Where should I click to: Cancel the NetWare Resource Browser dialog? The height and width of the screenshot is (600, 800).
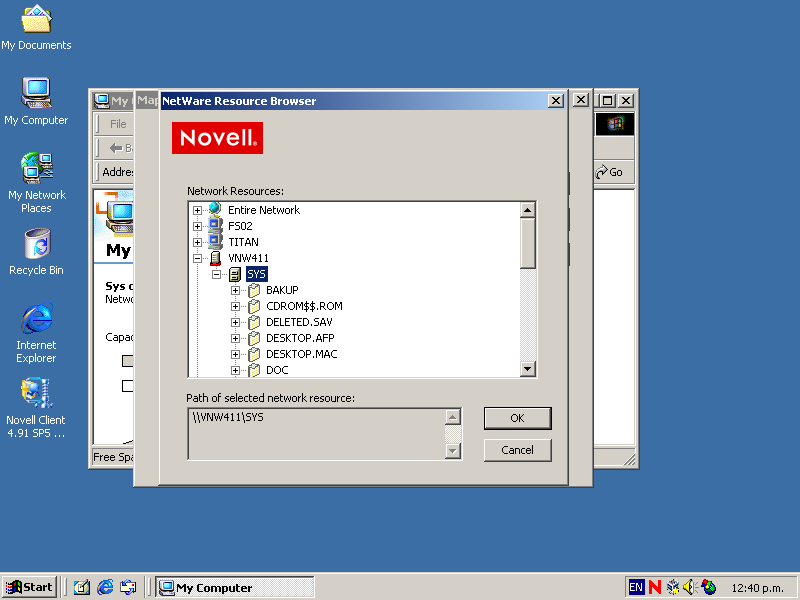tap(517, 450)
